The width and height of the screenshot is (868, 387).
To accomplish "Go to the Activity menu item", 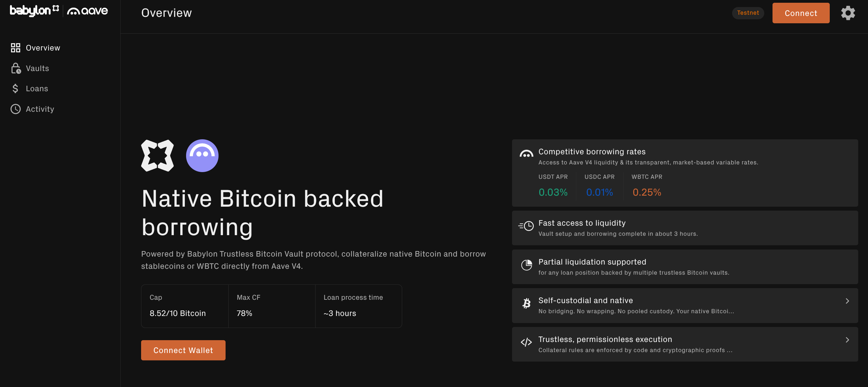I will point(40,109).
